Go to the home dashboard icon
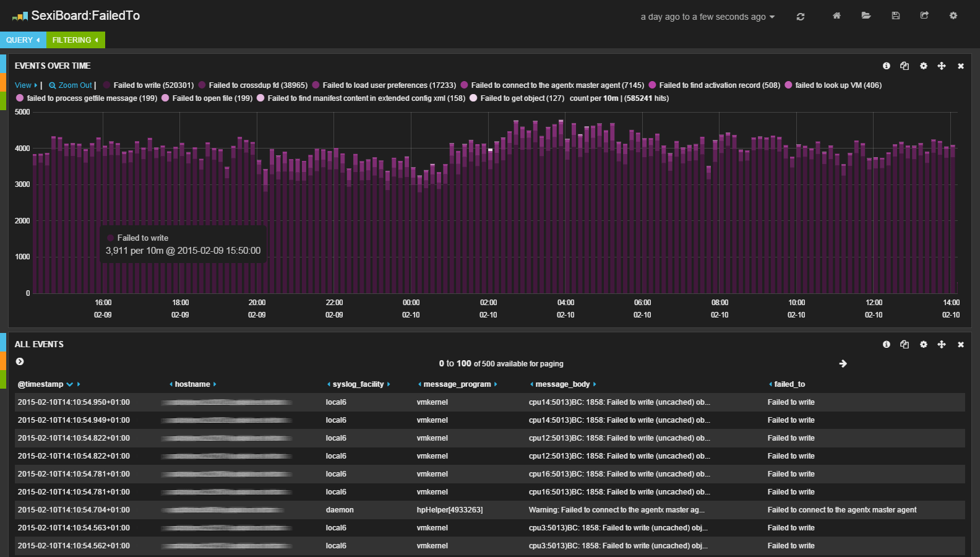This screenshot has height=557, width=980. [836, 15]
